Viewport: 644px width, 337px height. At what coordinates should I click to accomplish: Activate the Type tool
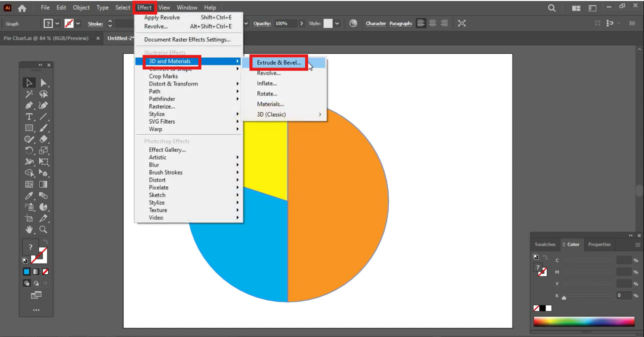coord(29,117)
